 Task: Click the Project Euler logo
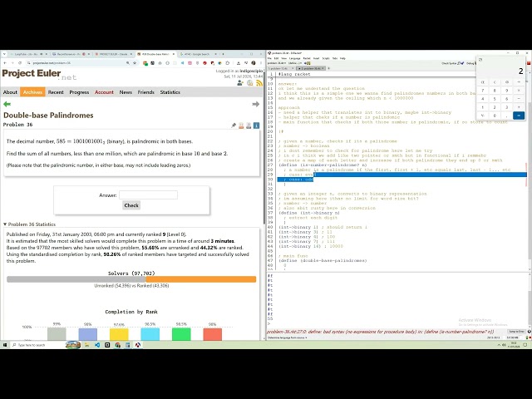pyautogui.click(x=39, y=75)
